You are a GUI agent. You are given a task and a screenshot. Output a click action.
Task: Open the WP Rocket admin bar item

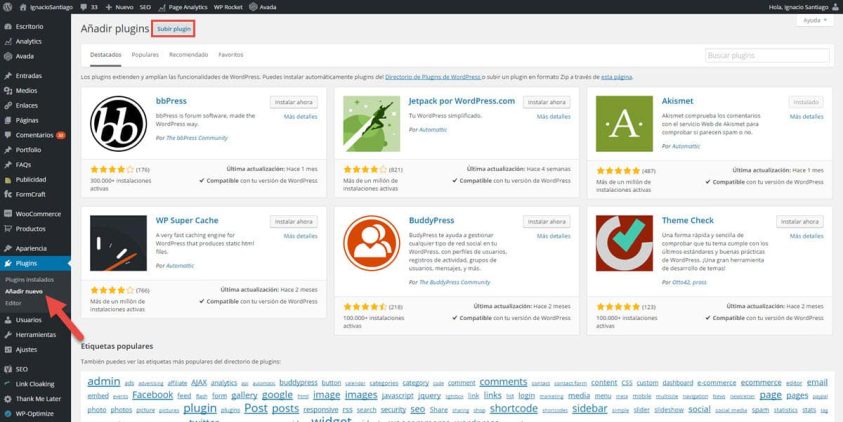tap(228, 7)
